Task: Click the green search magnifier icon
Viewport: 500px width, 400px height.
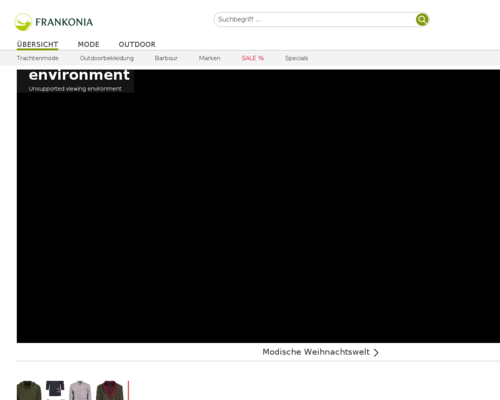Action: tap(422, 20)
